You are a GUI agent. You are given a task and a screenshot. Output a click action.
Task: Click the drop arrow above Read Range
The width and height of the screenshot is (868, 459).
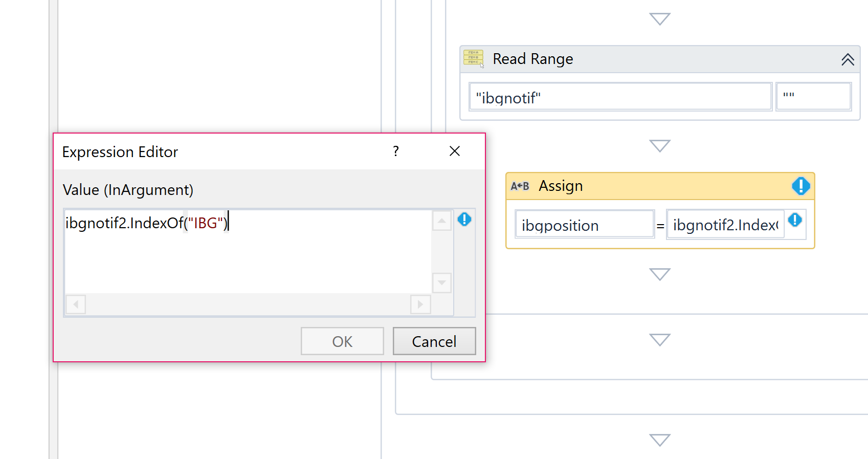(659, 19)
